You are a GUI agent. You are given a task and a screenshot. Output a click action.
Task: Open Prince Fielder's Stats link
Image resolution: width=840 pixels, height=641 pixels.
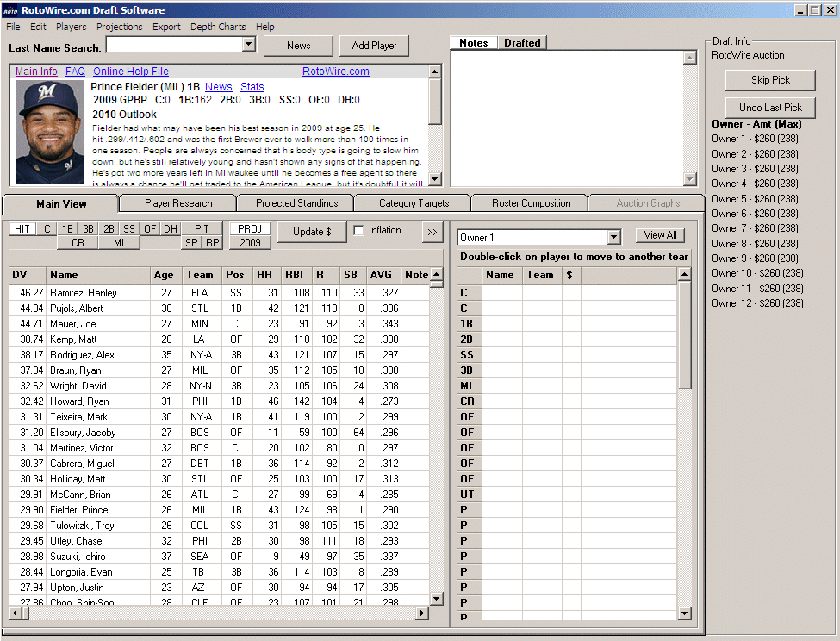(251, 86)
